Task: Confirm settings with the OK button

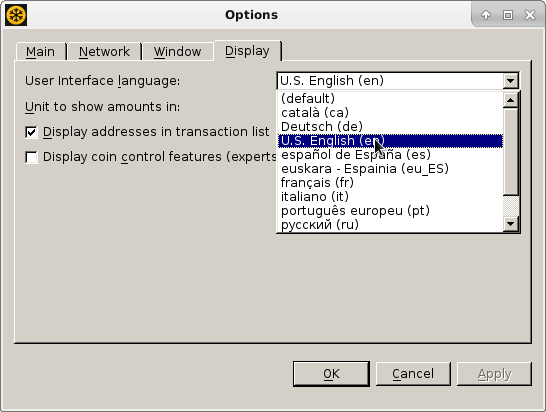Action: 331,374
